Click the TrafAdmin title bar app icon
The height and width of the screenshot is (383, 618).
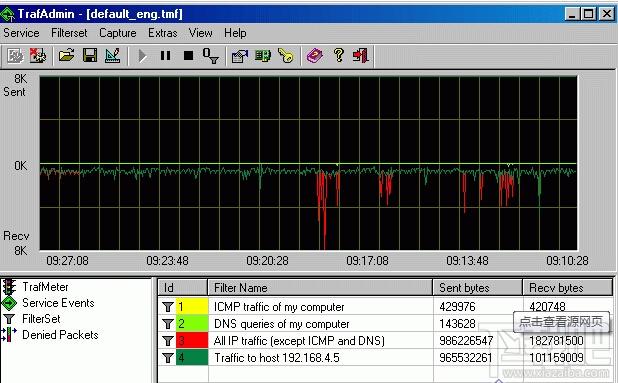pyautogui.click(x=8, y=14)
